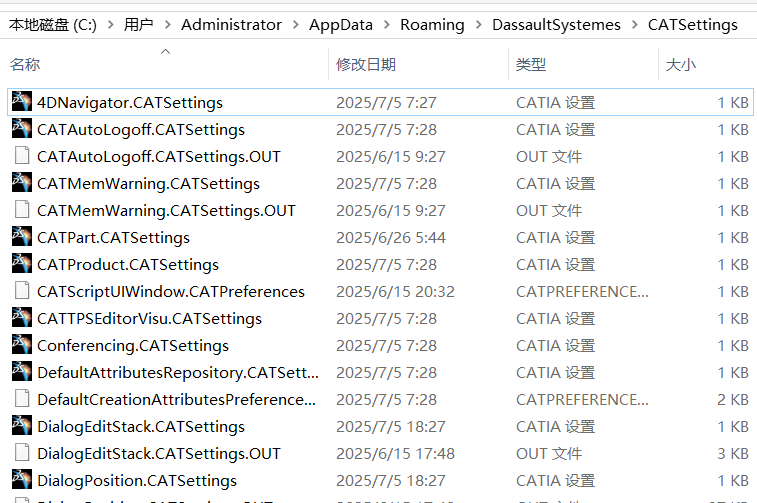The width and height of the screenshot is (757, 503).
Task: Select the CATProduct.CATSettings file name
Action: 128,264
